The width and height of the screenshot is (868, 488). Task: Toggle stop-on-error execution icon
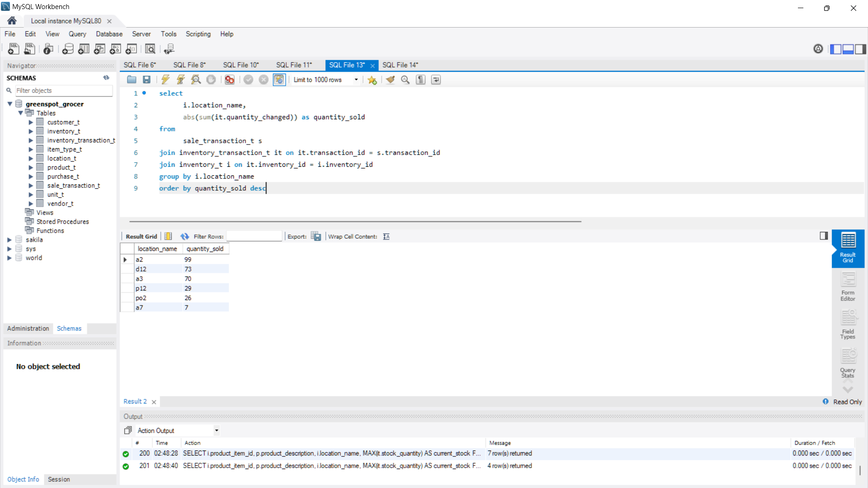(230, 80)
